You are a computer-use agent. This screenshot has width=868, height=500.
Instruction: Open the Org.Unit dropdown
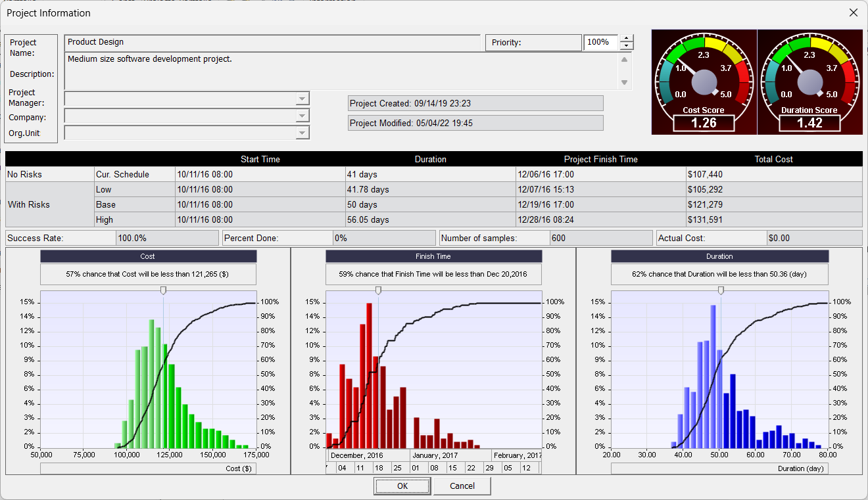coord(302,132)
